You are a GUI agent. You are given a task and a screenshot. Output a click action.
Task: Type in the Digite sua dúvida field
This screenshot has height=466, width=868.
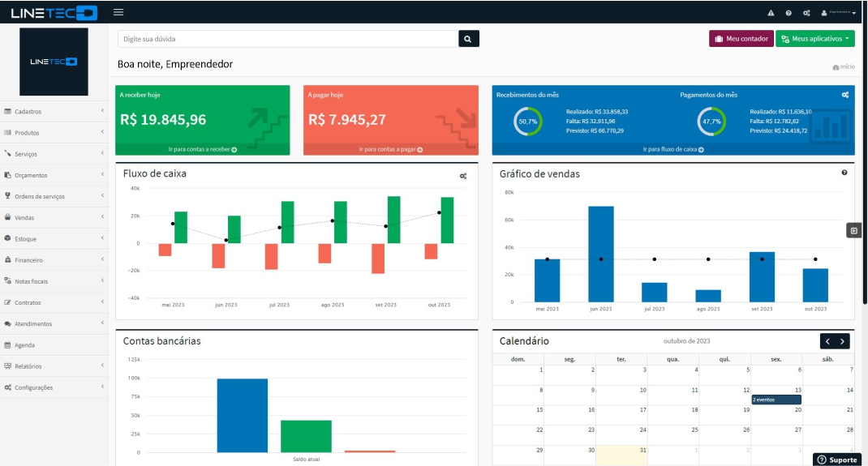click(287, 39)
